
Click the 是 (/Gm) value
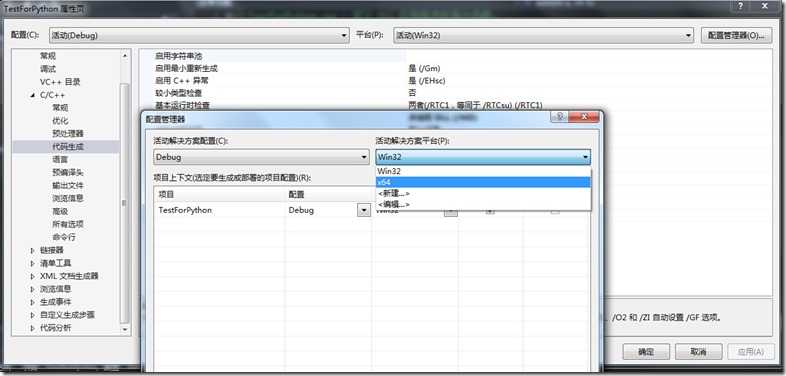click(425, 68)
